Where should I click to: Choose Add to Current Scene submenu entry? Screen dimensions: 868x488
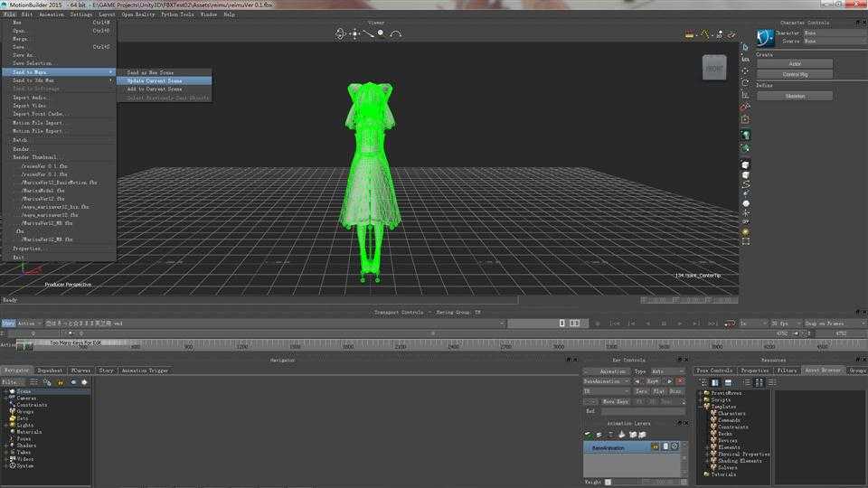point(154,89)
